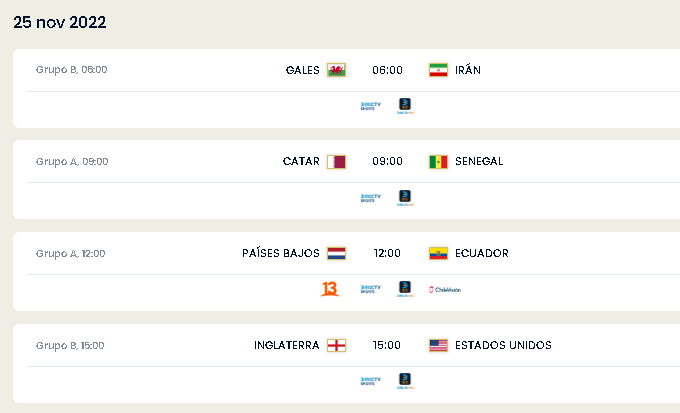Viewport: 680px width, 413px height.
Task: Open the ESTADOS UNIDOS team link
Action: point(503,345)
